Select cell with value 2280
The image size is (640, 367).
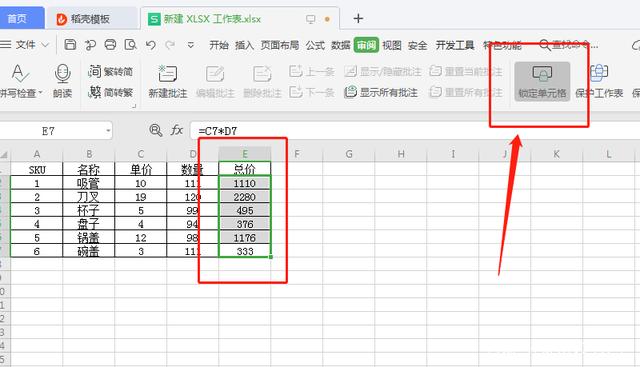point(244,197)
